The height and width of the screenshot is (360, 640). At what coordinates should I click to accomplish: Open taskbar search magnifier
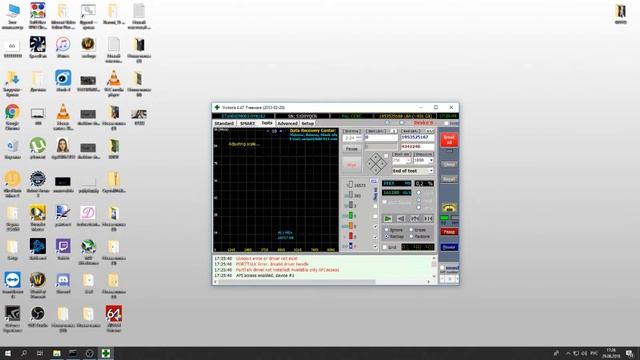[24, 353]
